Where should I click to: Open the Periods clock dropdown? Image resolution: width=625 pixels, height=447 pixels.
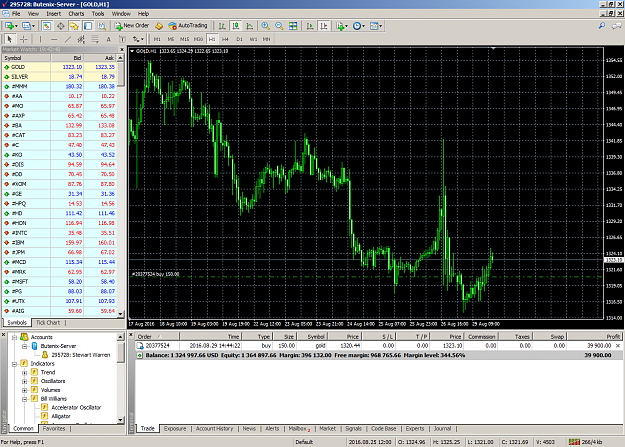point(358,26)
